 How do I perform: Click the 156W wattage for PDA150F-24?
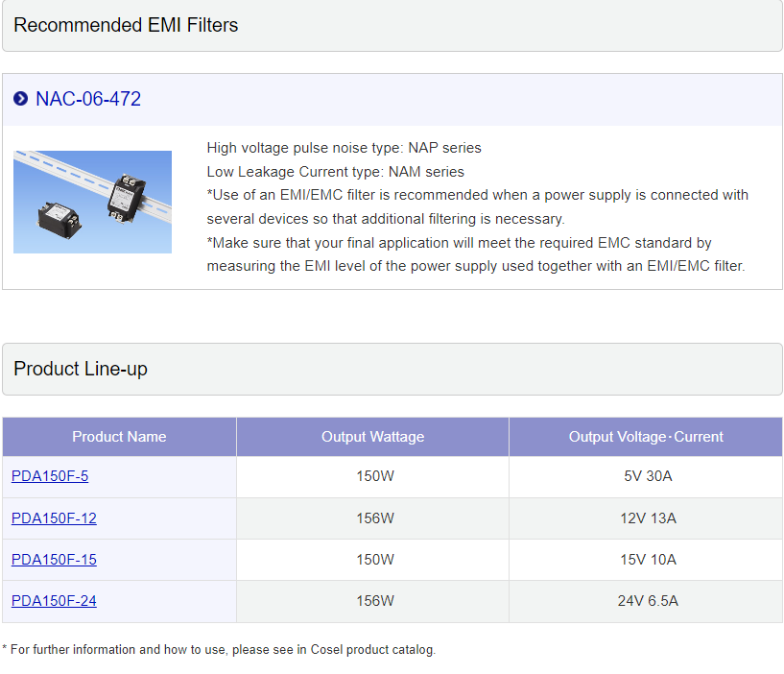[375, 600]
